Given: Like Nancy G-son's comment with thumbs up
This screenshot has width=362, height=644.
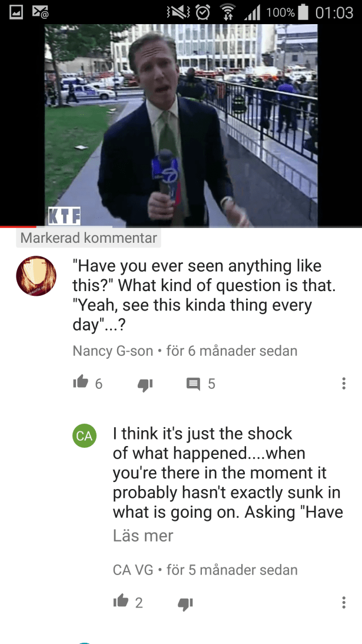Looking at the screenshot, I should pyautogui.click(x=81, y=382).
